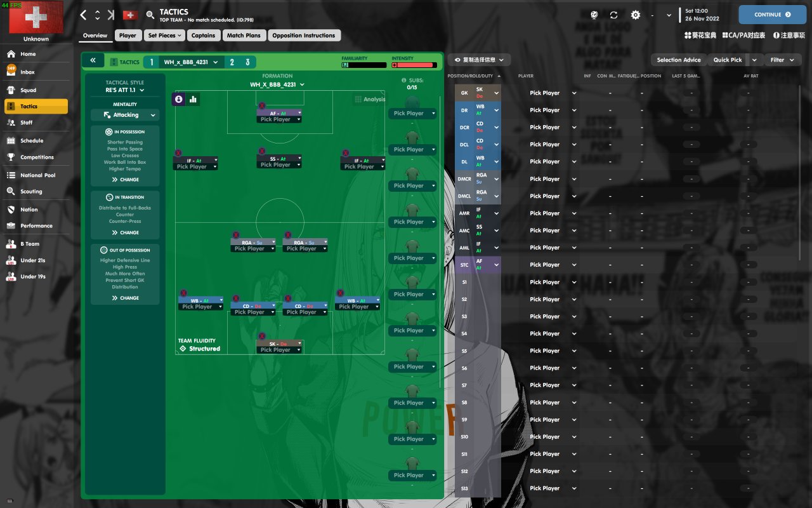Open the Formation WH_X_BBB_4231 dropdown
812x508 pixels.
click(277, 84)
